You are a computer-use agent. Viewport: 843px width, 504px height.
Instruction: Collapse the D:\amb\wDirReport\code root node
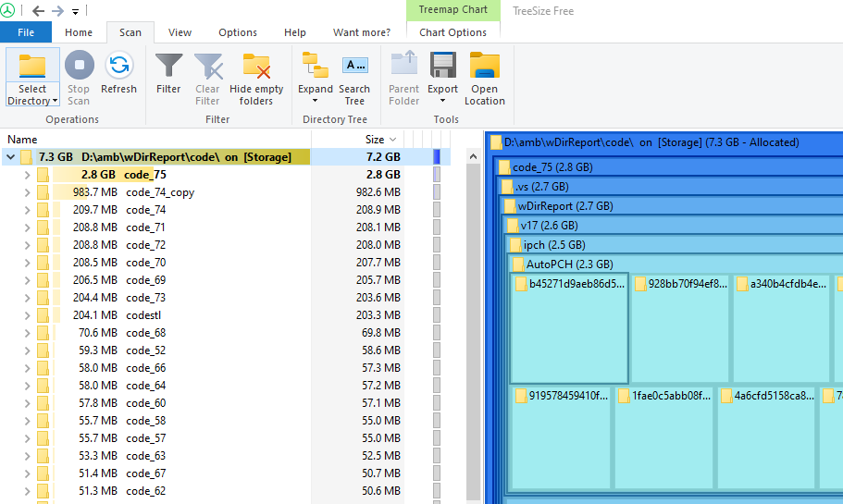click(10, 157)
